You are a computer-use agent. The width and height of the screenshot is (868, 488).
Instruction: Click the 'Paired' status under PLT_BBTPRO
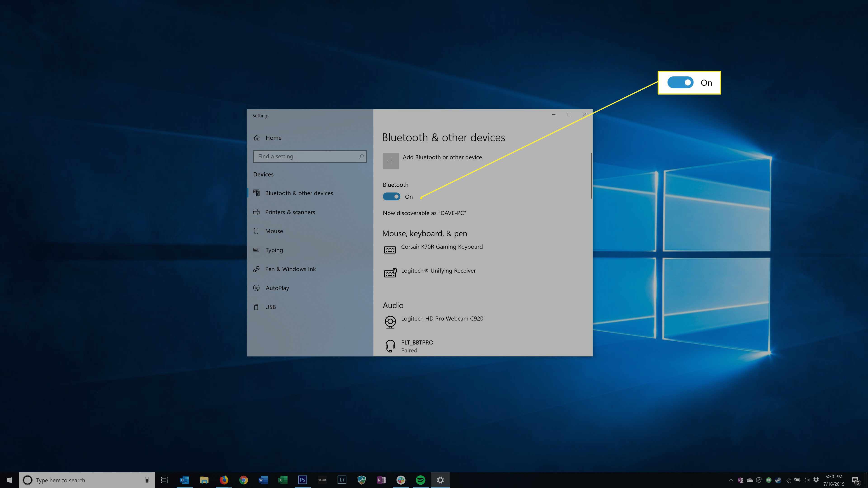tap(409, 351)
